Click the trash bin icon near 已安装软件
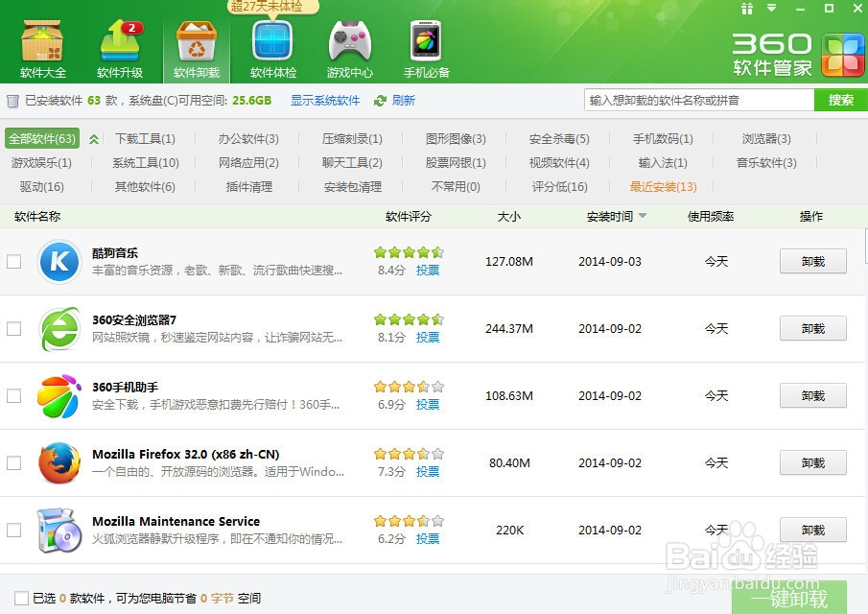 (12, 102)
